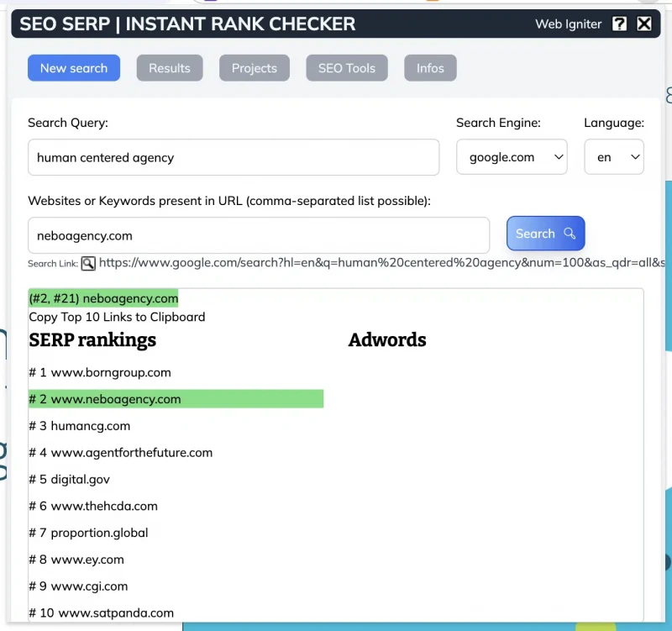Click the magnifier icon beside Search Link
The width and height of the screenshot is (672, 631).
[x=88, y=263]
